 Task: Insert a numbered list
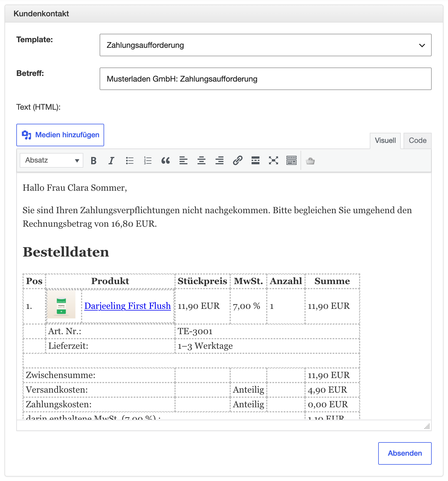[x=147, y=161]
